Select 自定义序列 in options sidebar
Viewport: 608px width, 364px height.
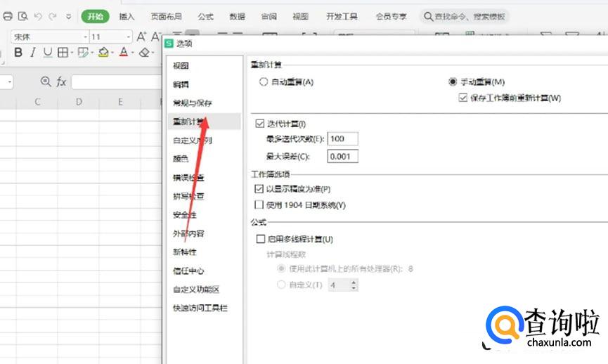coord(193,141)
